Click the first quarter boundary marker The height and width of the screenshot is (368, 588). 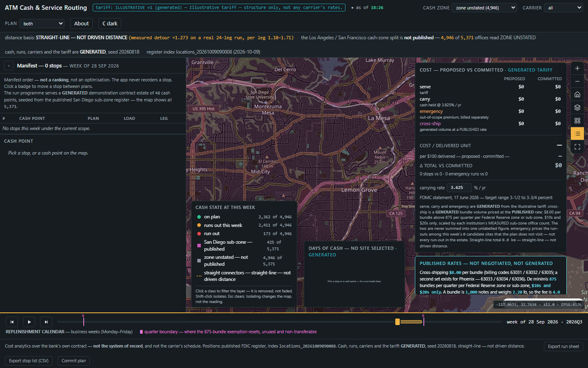tap(83, 320)
